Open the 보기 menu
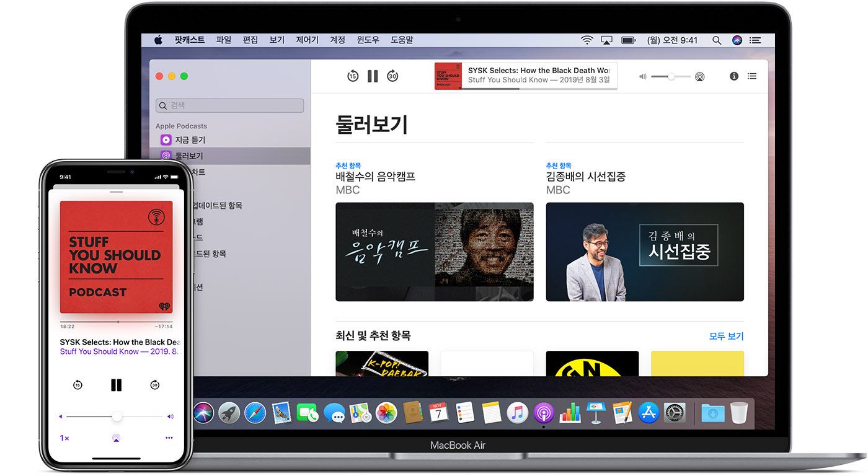868x476 pixels. (x=277, y=40)
